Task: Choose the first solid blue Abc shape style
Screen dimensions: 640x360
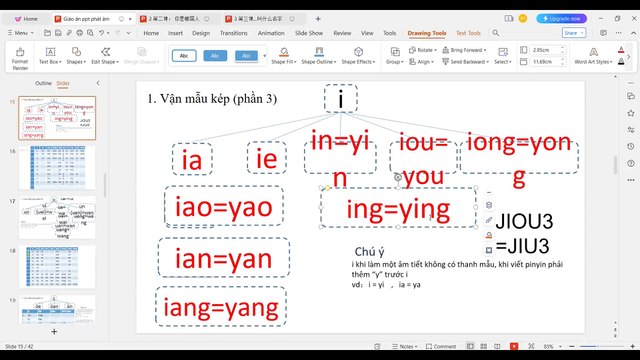Action: [x=215, y=56]
